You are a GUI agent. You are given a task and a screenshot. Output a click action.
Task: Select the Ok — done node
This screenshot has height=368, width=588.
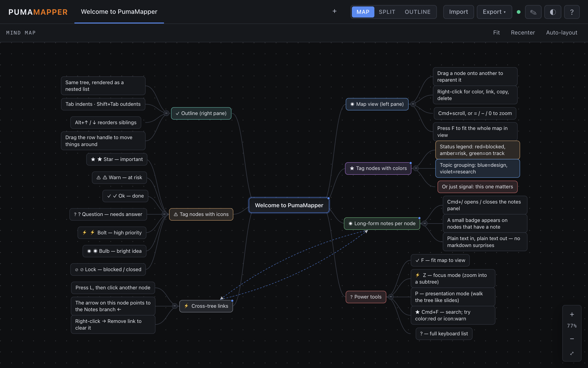pyautogui.click(x=125, y=196)
